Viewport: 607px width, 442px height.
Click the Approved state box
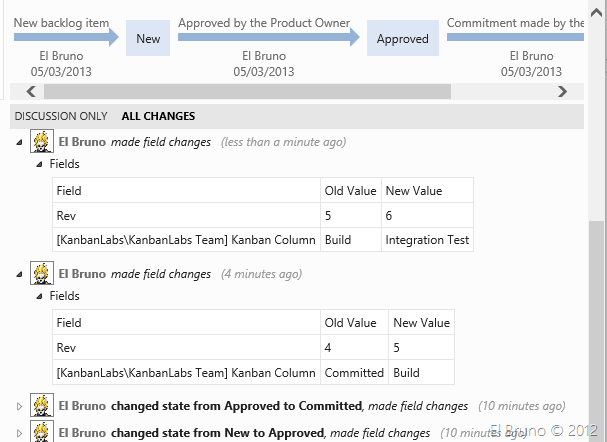403,39
